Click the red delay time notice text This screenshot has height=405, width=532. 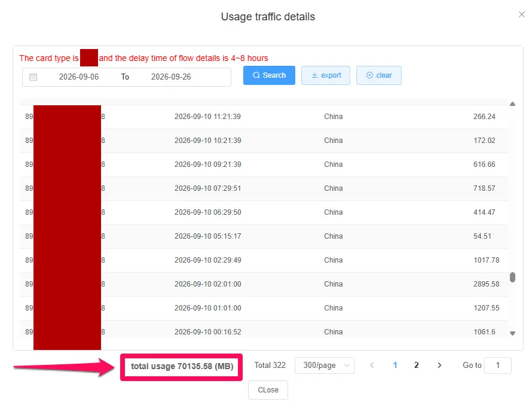(143, 59)
